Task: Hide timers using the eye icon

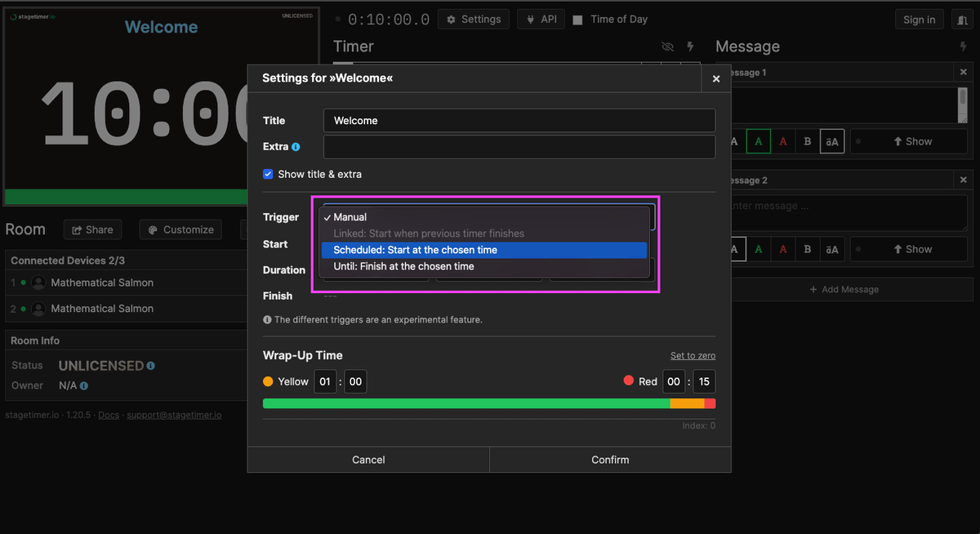Action: tap(667, 47)
